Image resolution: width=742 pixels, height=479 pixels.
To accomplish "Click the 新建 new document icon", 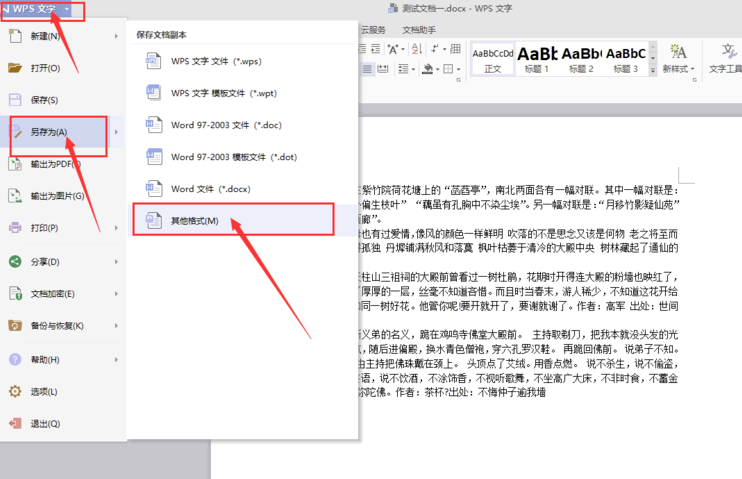I will [x=15, y=36].
